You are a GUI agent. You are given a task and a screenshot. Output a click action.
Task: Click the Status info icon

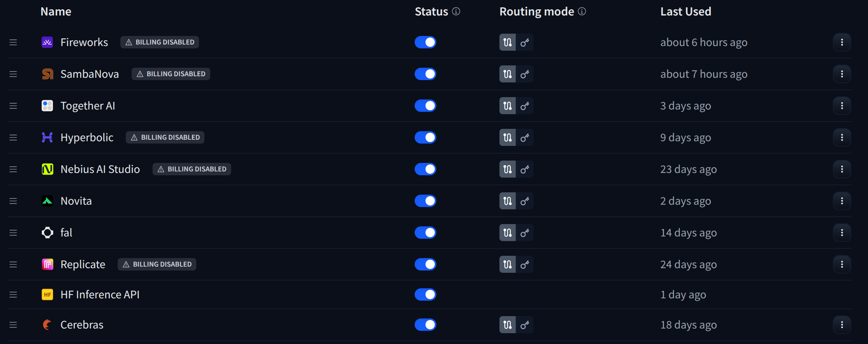[456, 11]
